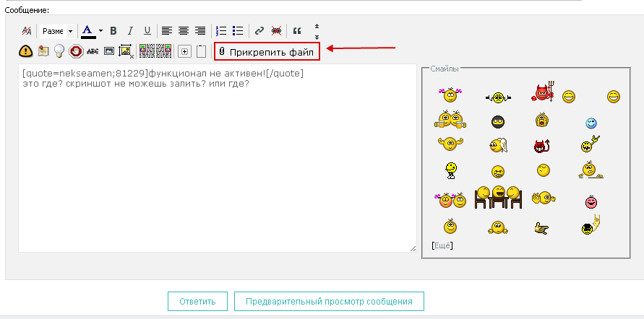Click the remove link icon
644x319 pixels.
276,31
